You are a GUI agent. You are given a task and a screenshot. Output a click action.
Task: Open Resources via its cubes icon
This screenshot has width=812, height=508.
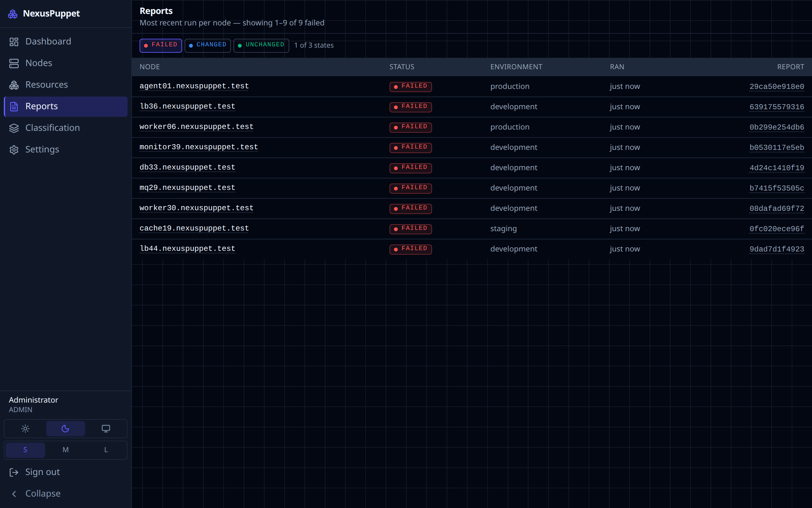(x=14, y=85)
